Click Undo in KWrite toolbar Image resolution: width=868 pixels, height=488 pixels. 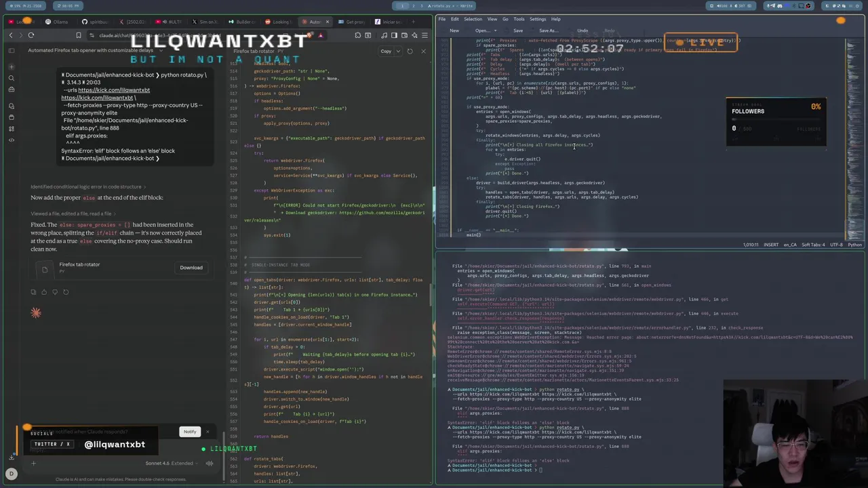tap(583, 30)
